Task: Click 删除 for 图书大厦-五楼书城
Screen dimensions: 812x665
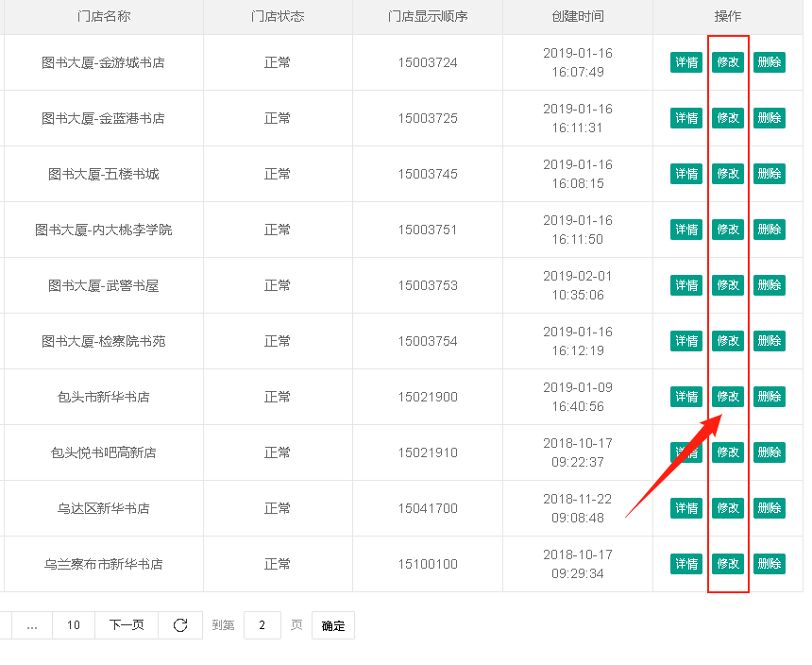Action: [770, 174]
